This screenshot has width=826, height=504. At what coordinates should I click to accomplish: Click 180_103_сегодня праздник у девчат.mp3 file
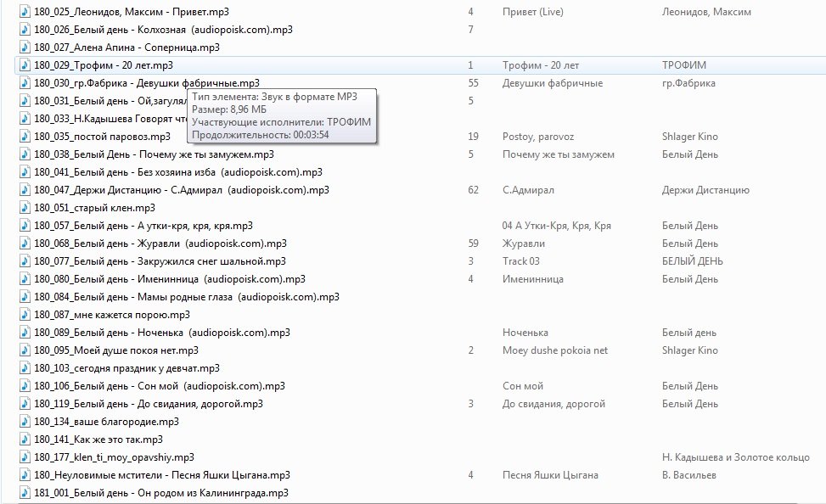(126, 368)
